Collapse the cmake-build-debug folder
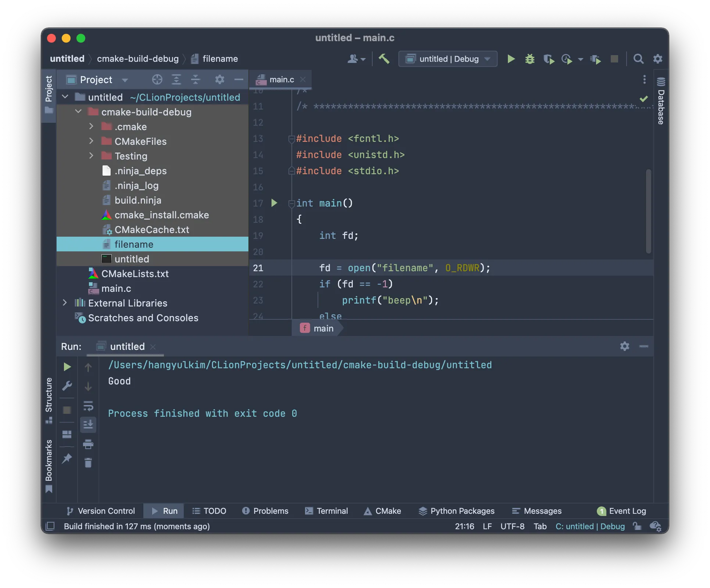 click(x=78, y=112)
